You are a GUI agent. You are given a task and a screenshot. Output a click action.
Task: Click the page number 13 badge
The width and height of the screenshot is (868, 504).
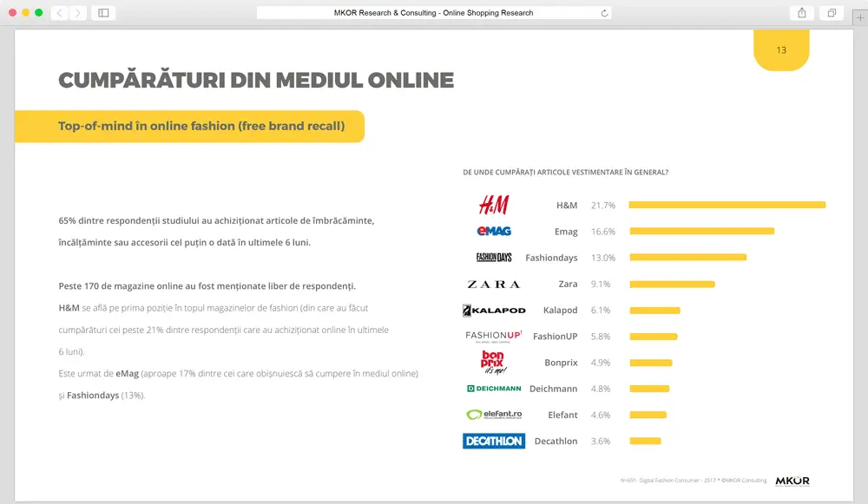pos(781,49)
